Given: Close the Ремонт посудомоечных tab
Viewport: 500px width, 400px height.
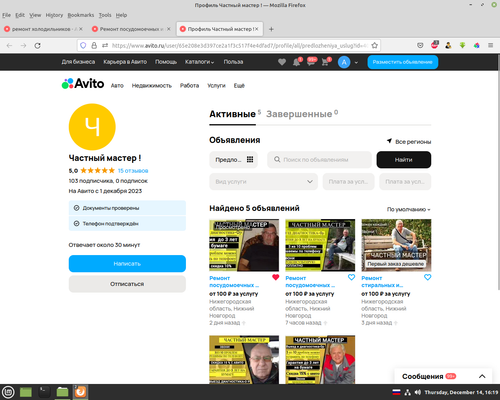Looking at the screenshot, I should [169, 29].
